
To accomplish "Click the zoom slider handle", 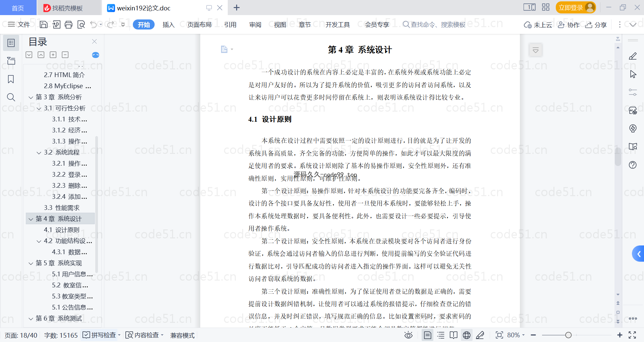I will [568, 335].
